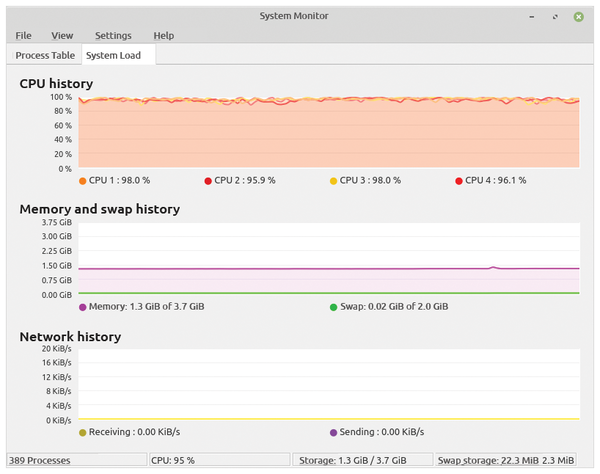The height and width of the screenshot is (474, 600).
Task: Click the red CPU 4 legend dot
Action: (x=459, y=181)
